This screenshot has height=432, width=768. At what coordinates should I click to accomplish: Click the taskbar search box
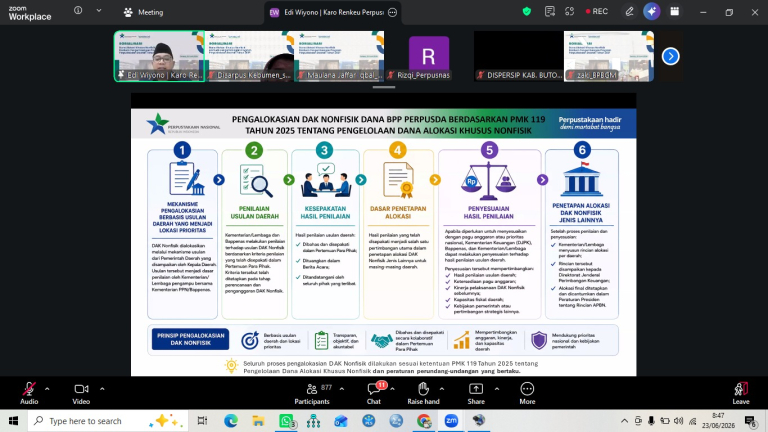tap(108, 421)
